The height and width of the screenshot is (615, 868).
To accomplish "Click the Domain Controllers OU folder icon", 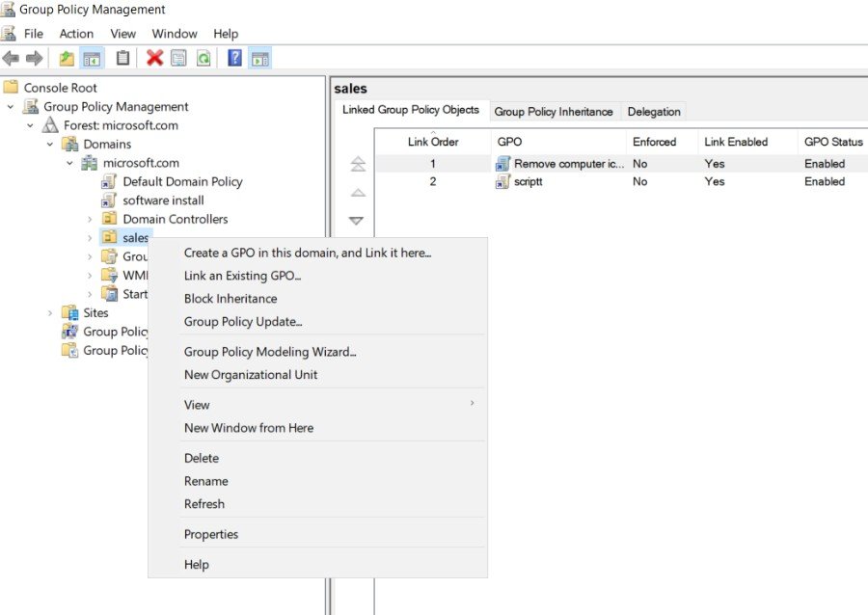I will coord(110,219).
